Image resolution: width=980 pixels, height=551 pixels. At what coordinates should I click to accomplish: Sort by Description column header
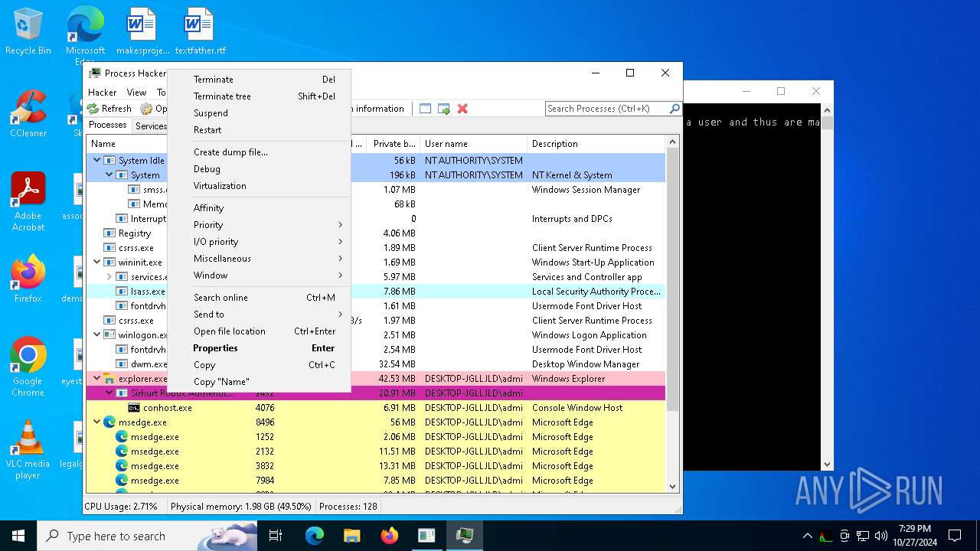click(596, 144)
